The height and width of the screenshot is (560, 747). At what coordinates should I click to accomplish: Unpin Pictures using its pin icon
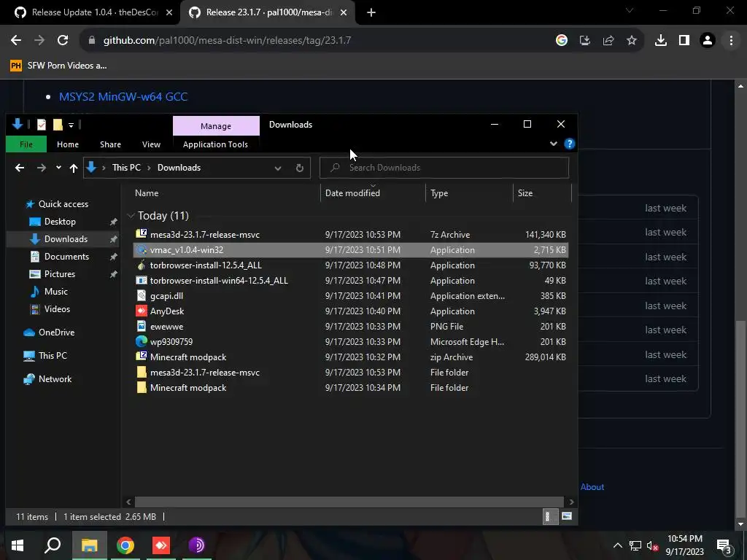pos(113,274)
